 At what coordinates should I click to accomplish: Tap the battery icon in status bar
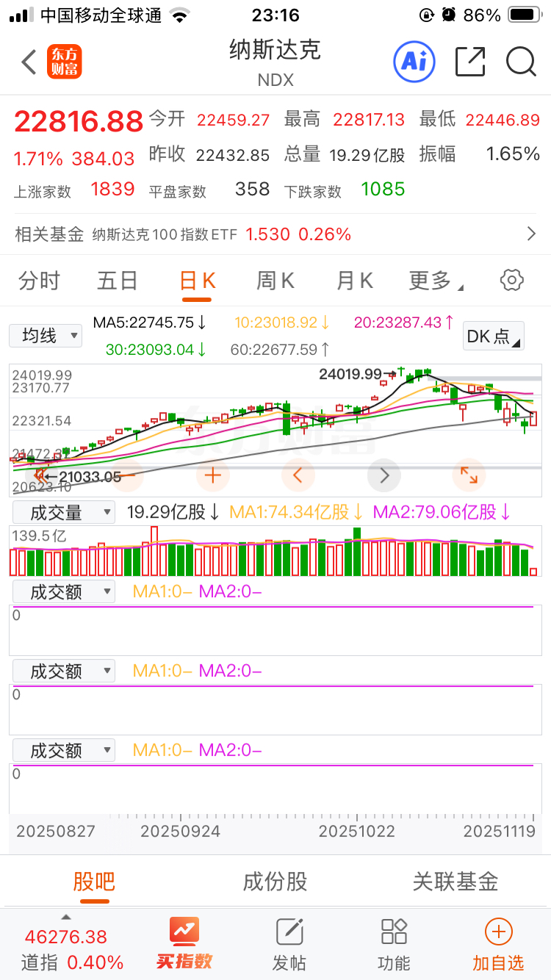(x=525, y=15)
